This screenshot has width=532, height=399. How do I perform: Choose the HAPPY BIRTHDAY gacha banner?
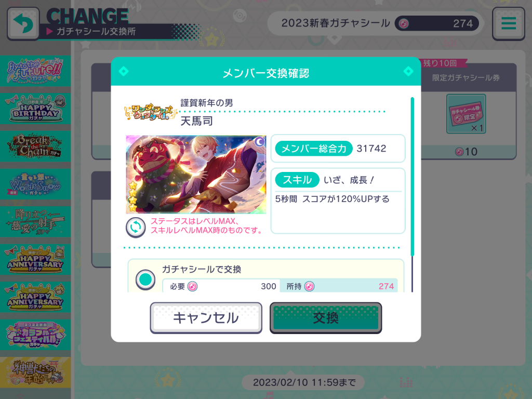[35, 109]
